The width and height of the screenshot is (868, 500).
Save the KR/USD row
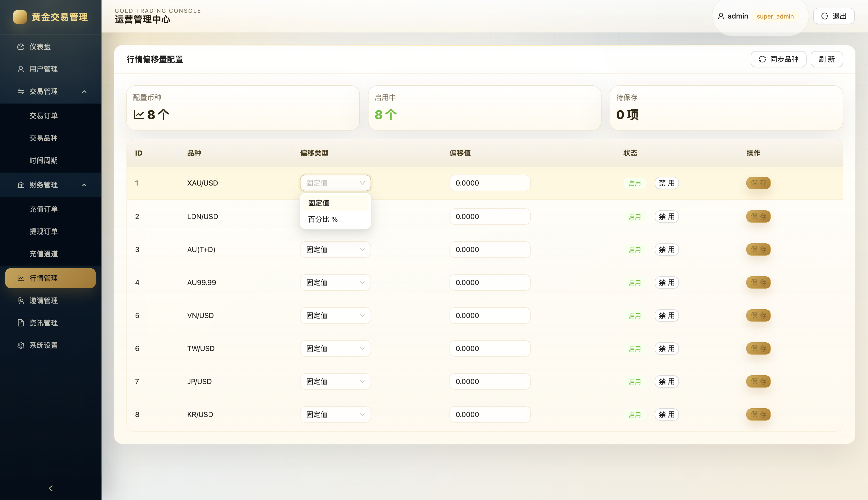click(758, 414)
